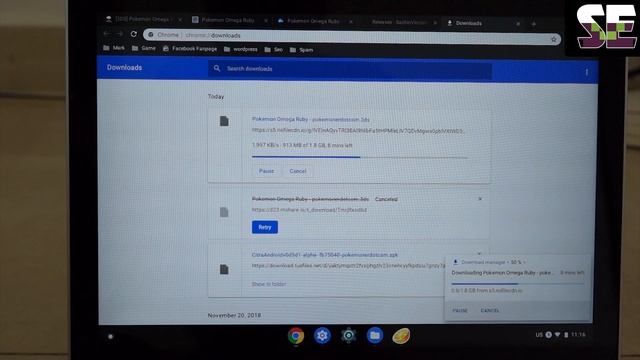Open the CitraAndroid apk file name link

tap(324, 255)
